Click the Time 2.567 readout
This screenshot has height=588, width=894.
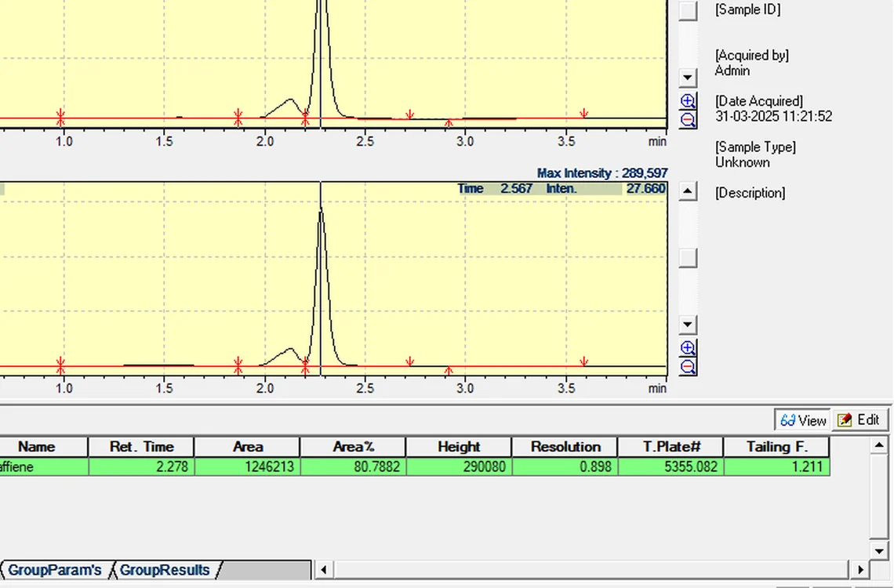(x=495, y=189)
